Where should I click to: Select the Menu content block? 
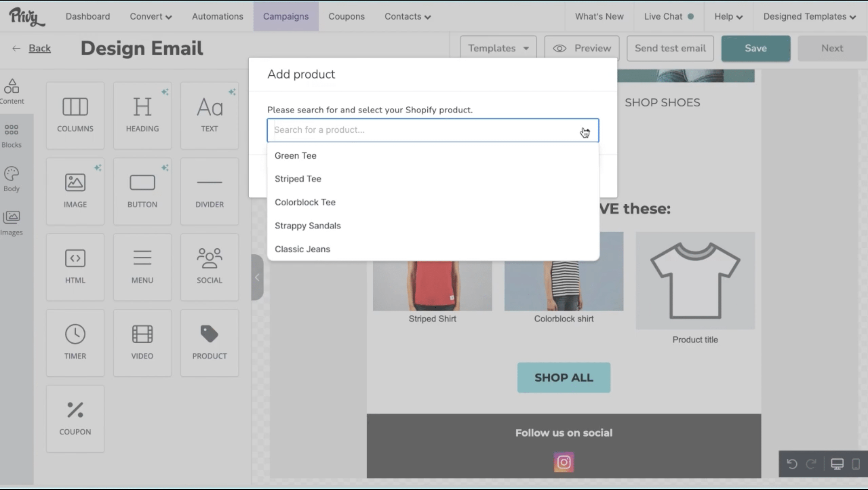click(142, 267)
